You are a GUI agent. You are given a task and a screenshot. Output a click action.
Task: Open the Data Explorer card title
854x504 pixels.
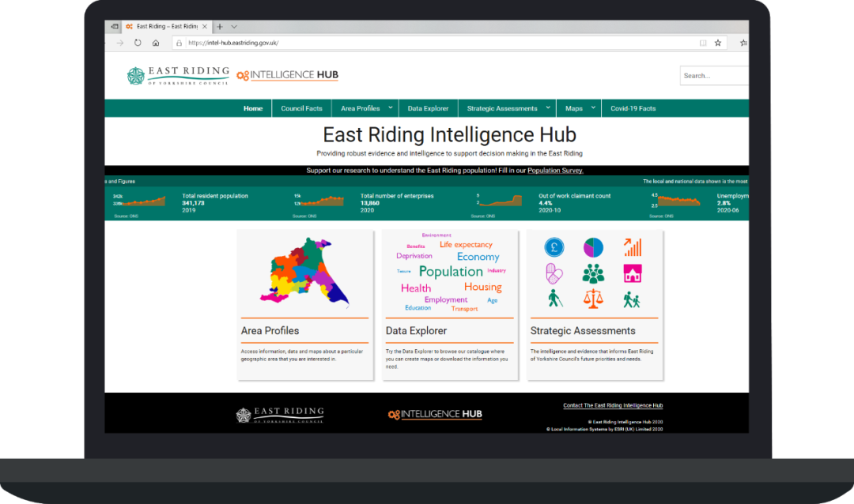(416, 331)
